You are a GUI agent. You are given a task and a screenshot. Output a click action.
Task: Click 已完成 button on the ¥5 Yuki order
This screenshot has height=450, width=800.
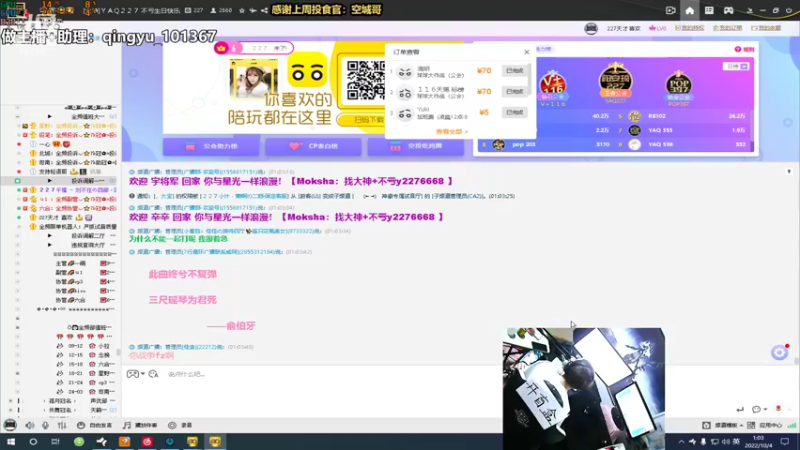coord(514,112)
